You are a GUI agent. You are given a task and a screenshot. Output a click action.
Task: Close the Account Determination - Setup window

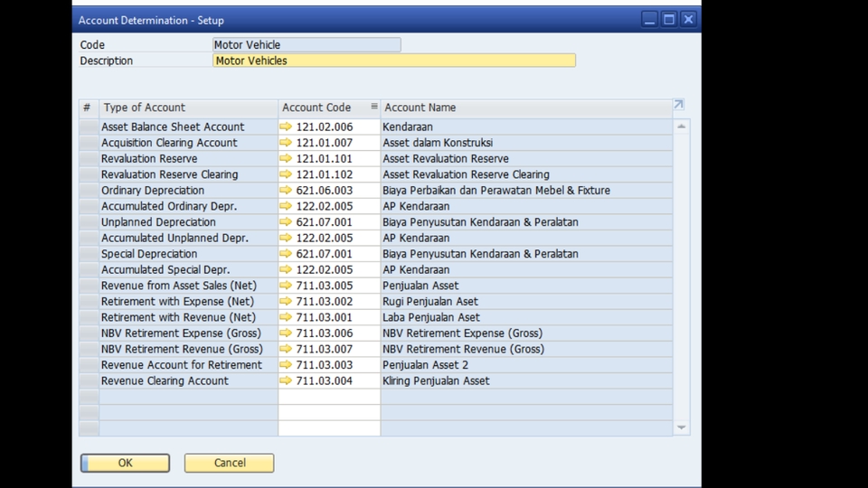(x=688, y=19)
